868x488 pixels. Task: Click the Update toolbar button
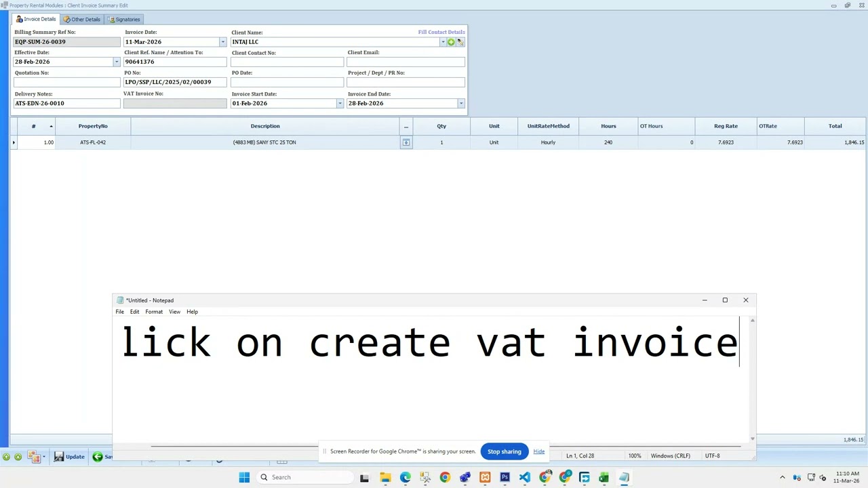coord(70,457)
